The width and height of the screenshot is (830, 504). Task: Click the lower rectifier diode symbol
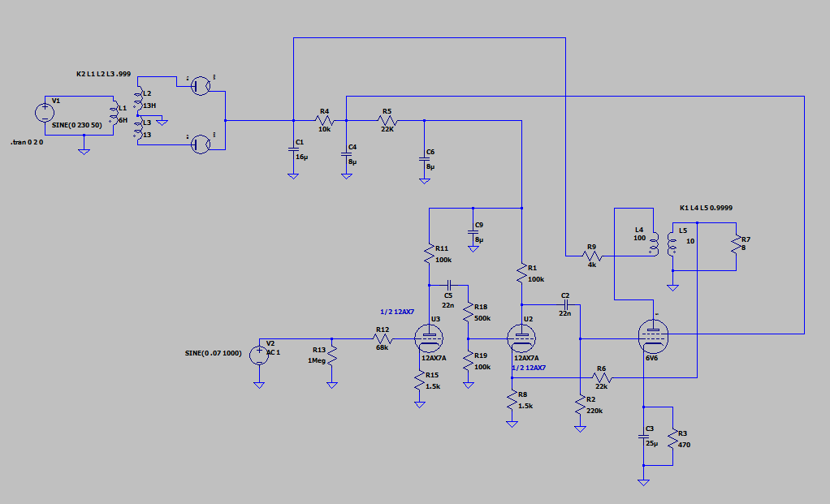(201, 144)
